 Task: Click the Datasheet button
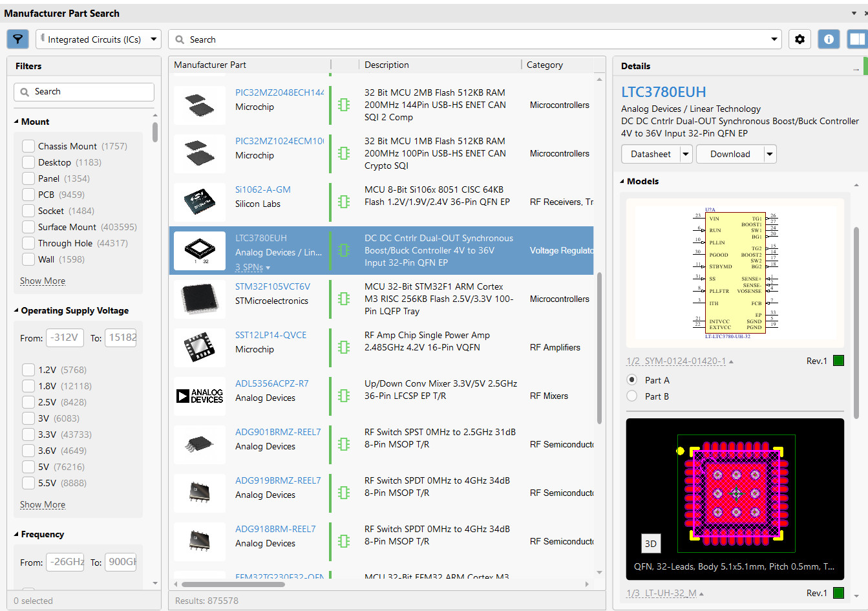650,154
